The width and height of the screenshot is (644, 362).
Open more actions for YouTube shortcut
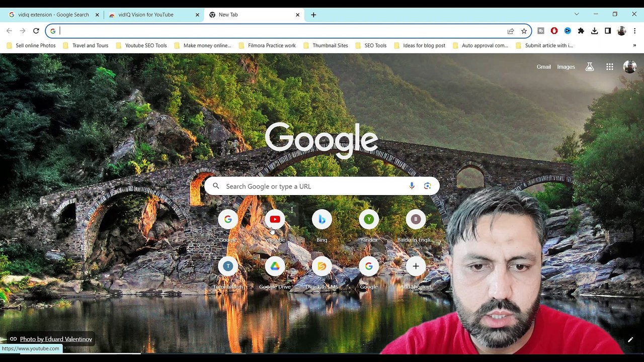click(x=292, y=210)
